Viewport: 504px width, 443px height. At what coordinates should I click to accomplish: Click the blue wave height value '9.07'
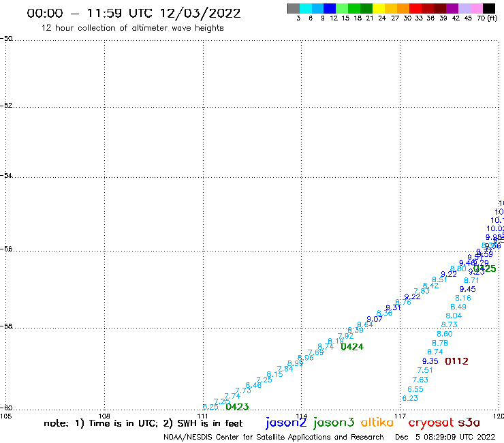[x=375, y=319]
